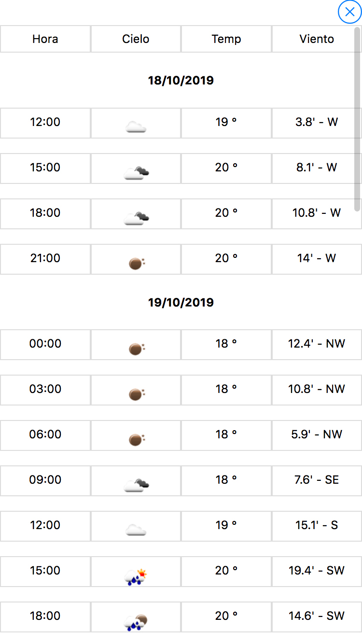Screen dimensions: 362x644
Task: Click the Temp column header
Action: pyautogui.click(x=226, y=39)
